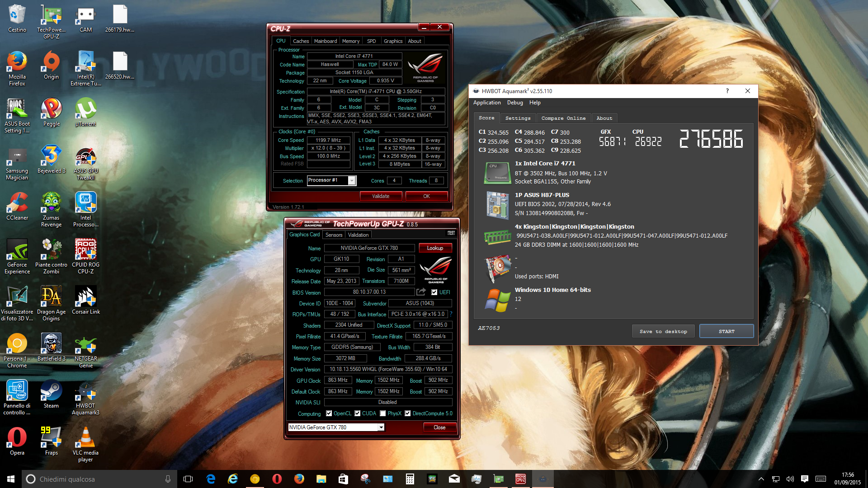Switch to the Caches tab in CPU-Z
Image resolution: width=868 pixels, height=488 pixels.
(x=301, y=41)
